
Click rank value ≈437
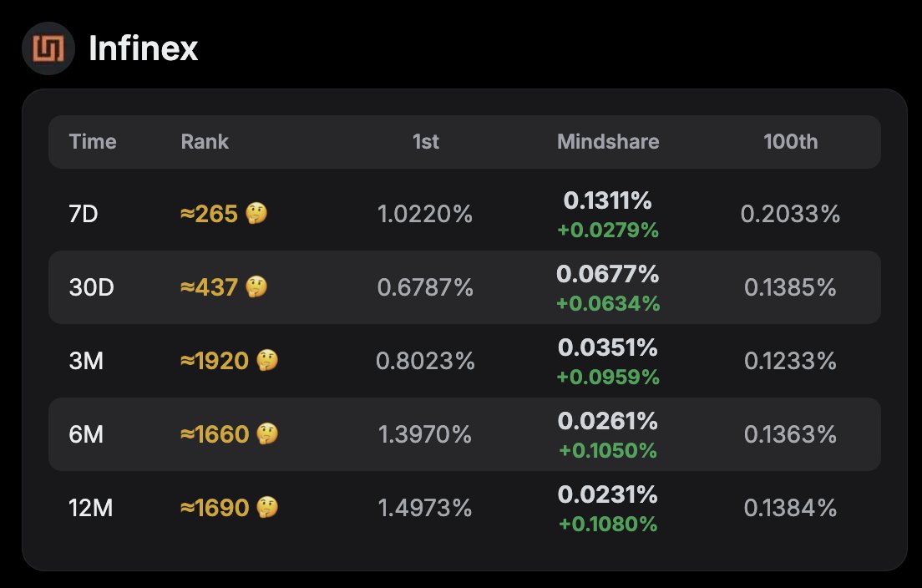pyautogui.click(x=209, y=287)
